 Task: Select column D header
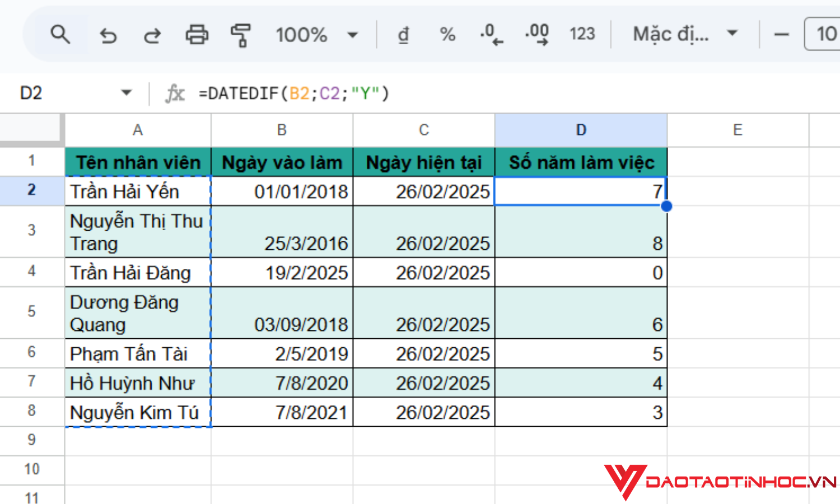coord(581,129)
